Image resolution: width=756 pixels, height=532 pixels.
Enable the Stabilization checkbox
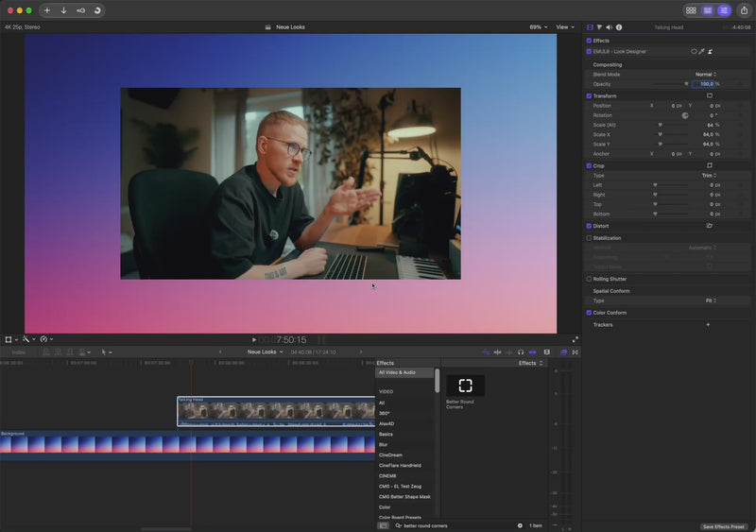(589, 238)
